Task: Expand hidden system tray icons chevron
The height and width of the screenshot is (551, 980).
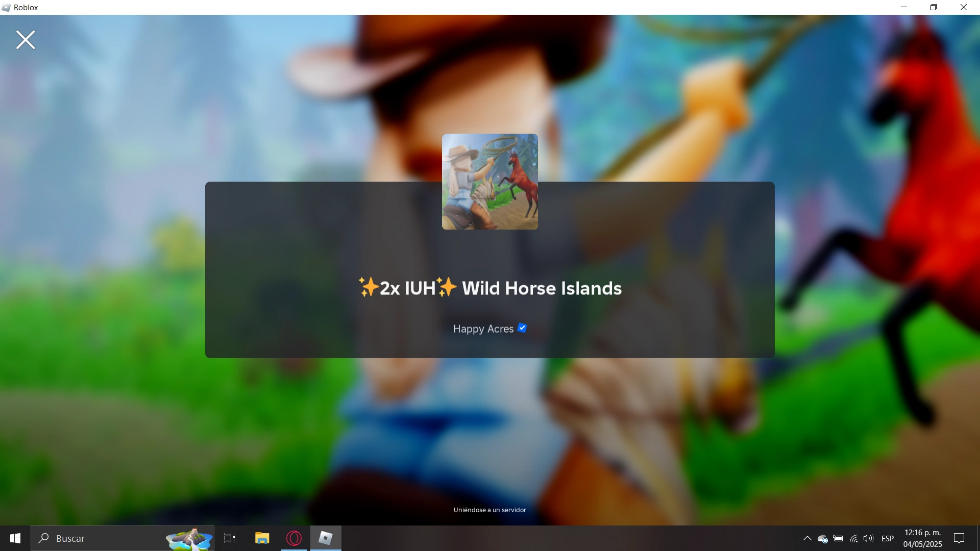Action: coord(807,538)
